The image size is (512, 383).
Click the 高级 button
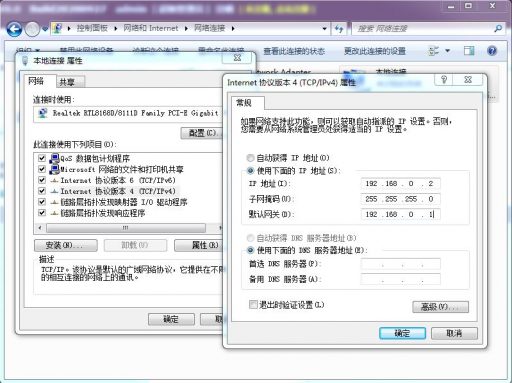click(440, 307)
